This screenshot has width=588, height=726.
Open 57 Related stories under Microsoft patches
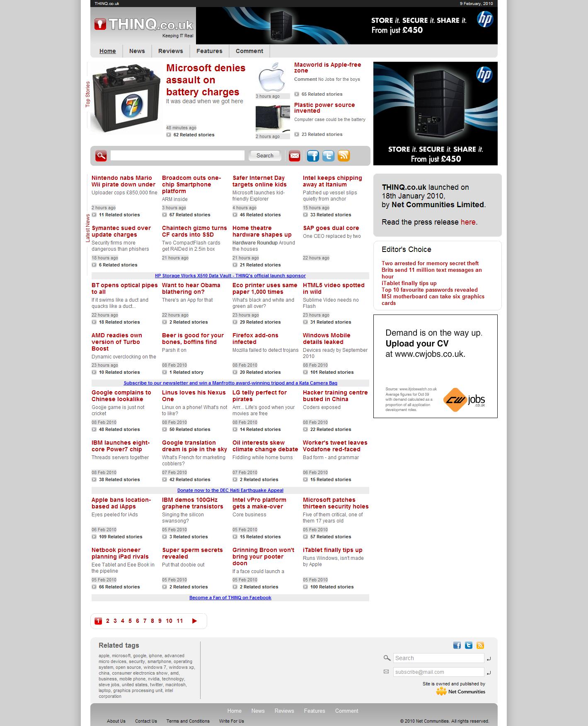pos(331,537)
